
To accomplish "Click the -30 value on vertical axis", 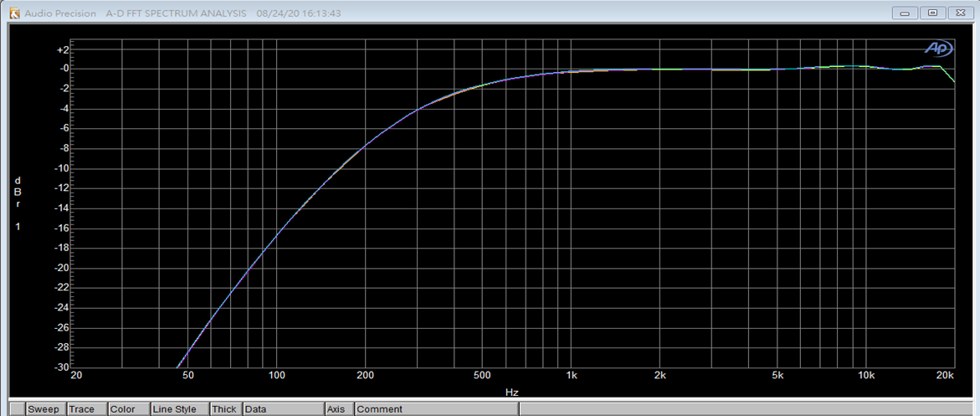I will pyautogui.click(x=61, y=367).
